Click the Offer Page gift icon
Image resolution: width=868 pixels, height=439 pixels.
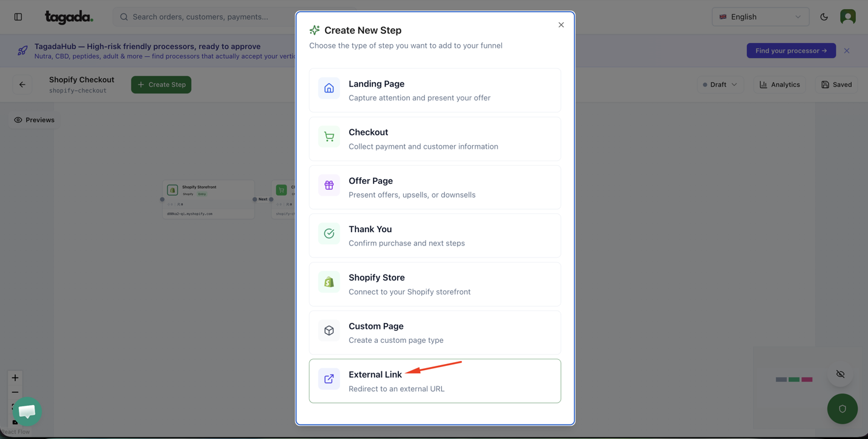coord(329,185)
